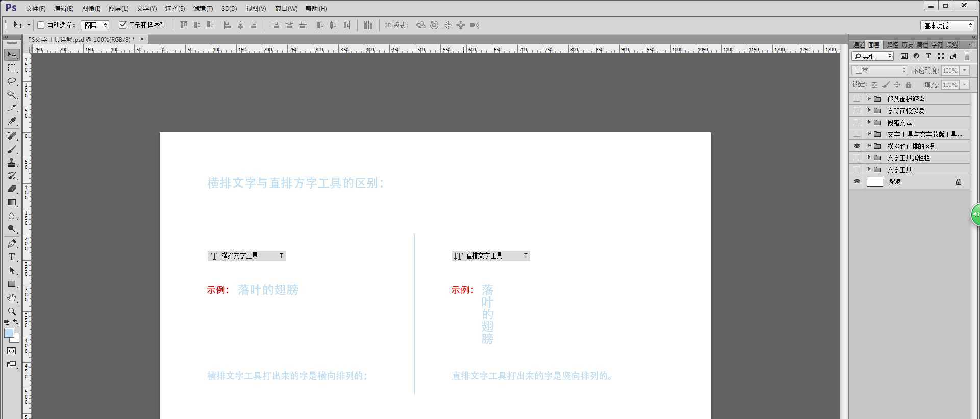Hide the 背景 layer using eye icon
The width and height of the screenshot is (980, 419).
[857, 182]
